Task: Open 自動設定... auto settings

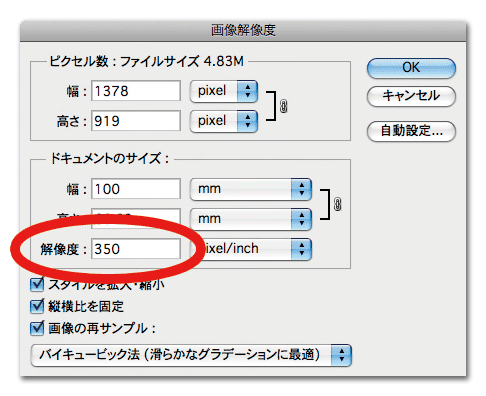Action: (411, 131)
